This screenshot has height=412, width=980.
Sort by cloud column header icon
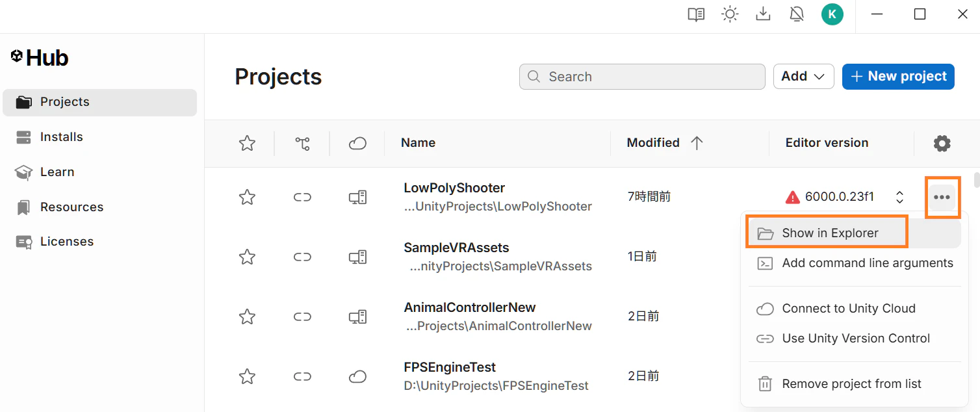pos(357,144)
